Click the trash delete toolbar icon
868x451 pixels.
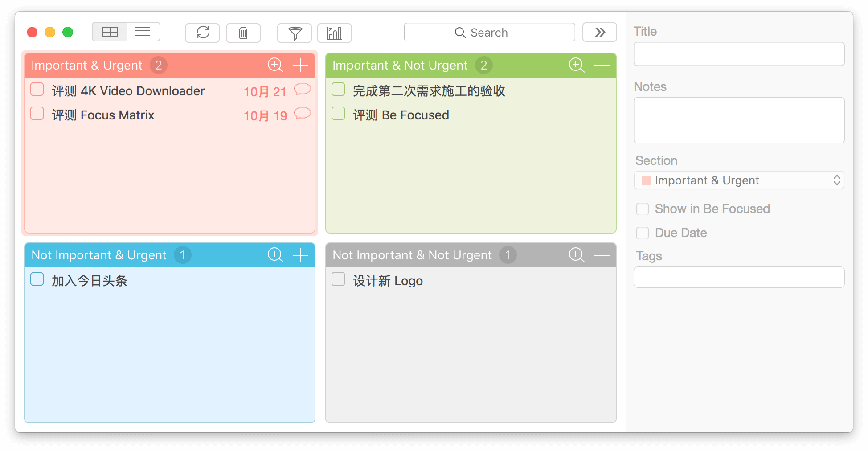243,33
